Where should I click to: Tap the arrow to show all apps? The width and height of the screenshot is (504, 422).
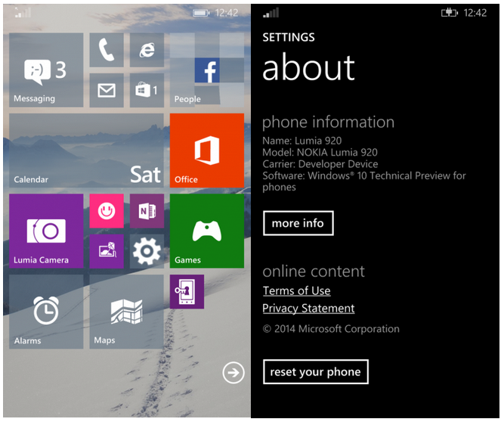coord(233,372)
